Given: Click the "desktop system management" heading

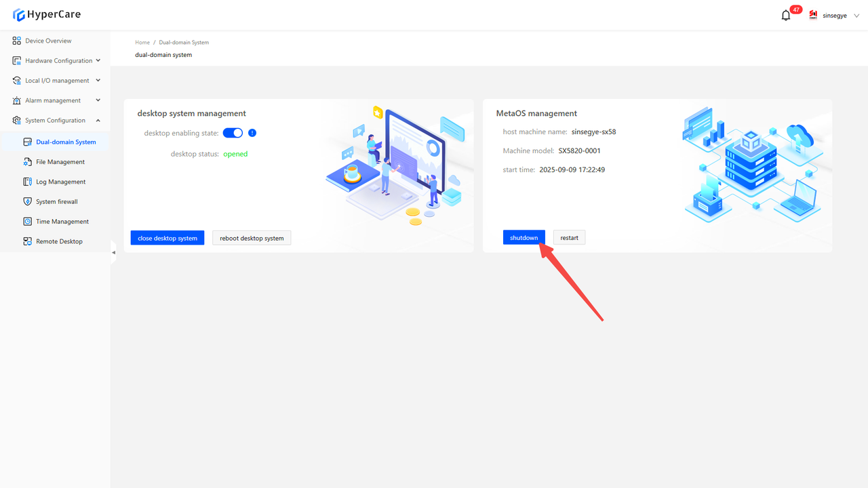Looking at the screenshot, I should (192, 113).
